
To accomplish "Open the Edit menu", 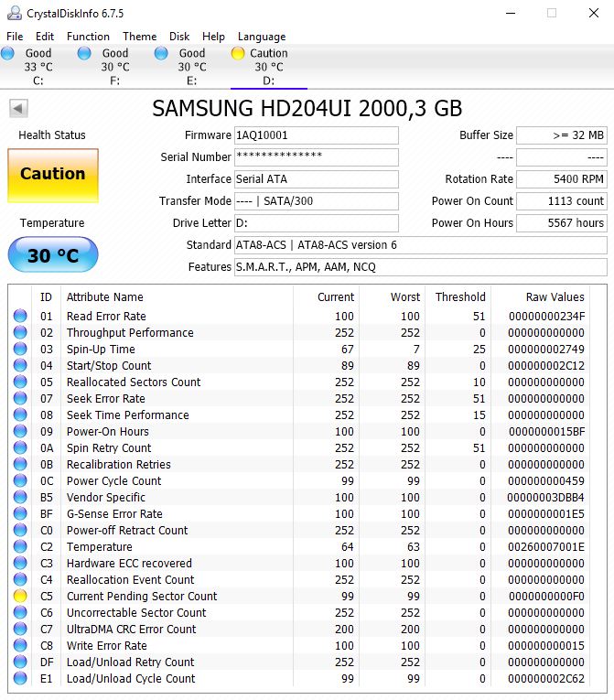I will tap(45, 37).
